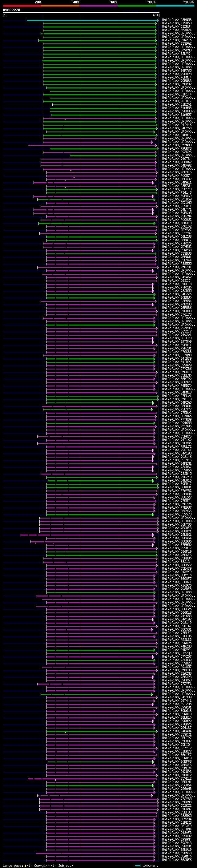Click the cyan ~100% identity legend segment

(175, 6)
